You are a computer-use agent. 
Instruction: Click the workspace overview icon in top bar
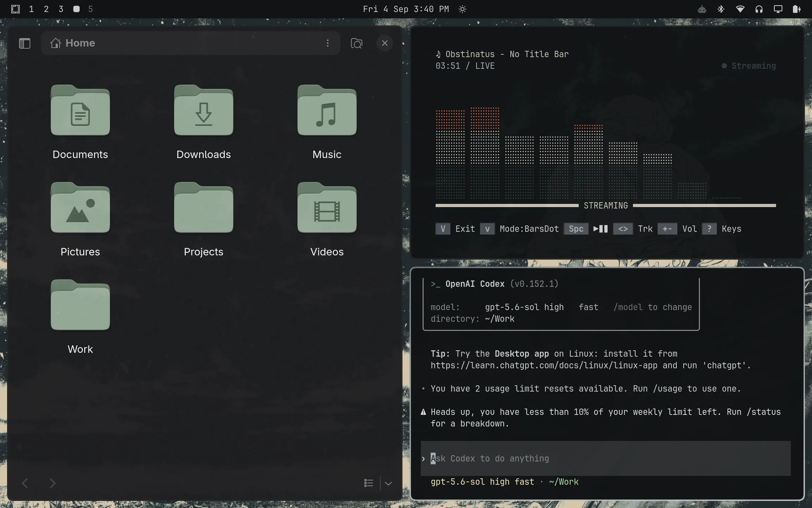click(16, 9)
